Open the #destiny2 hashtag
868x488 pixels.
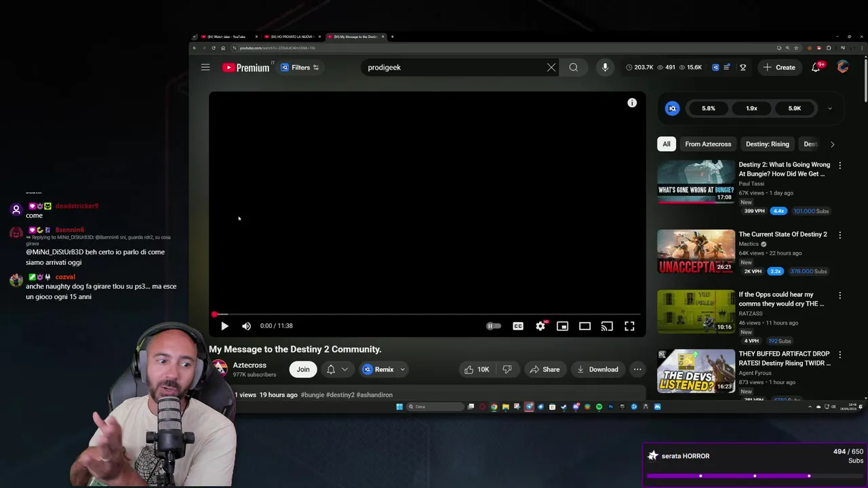tap(340, 394)
